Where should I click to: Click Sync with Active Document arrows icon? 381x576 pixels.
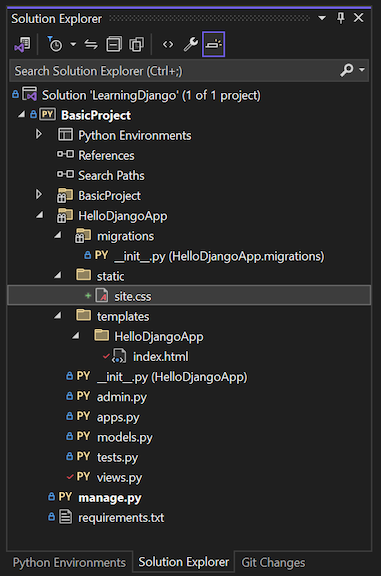click(91, 44)
